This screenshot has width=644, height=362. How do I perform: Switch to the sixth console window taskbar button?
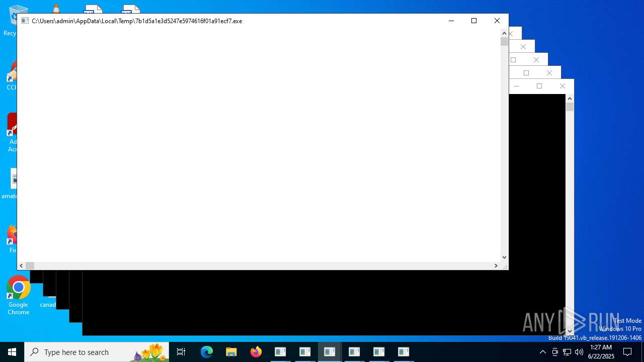tap(404, 352)
